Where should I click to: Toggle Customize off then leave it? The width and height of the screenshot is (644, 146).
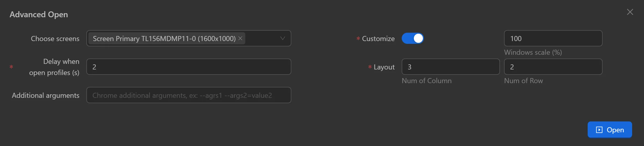pos(413,38)
